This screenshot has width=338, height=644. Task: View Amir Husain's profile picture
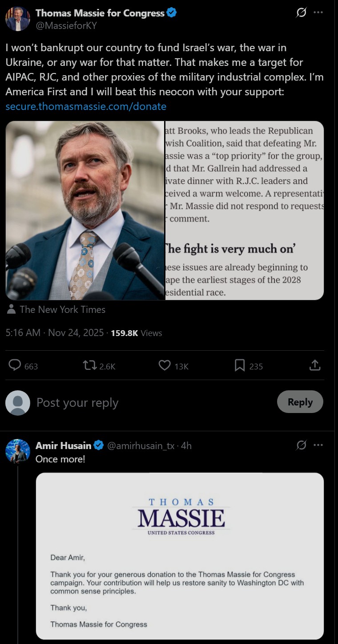click(x=18, y=450)
